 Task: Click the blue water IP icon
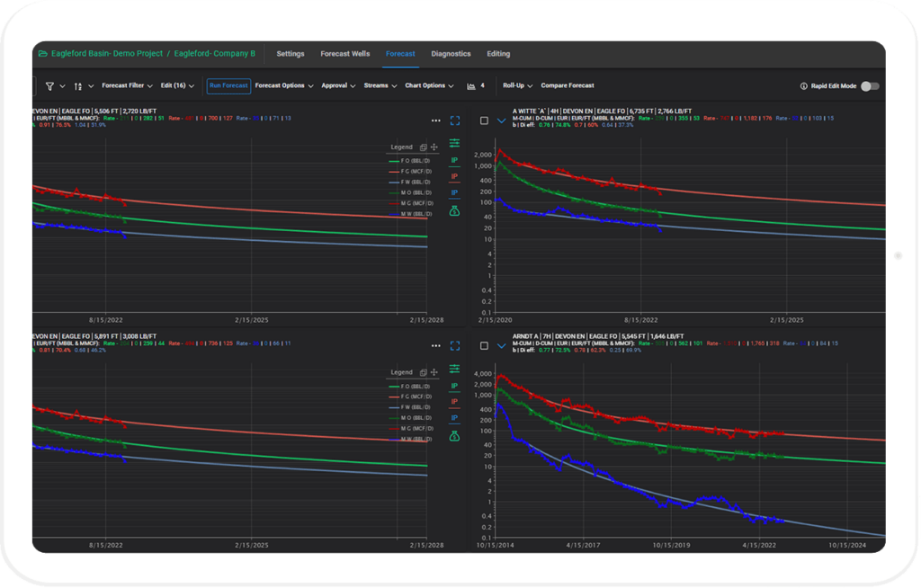coord(454,193)
